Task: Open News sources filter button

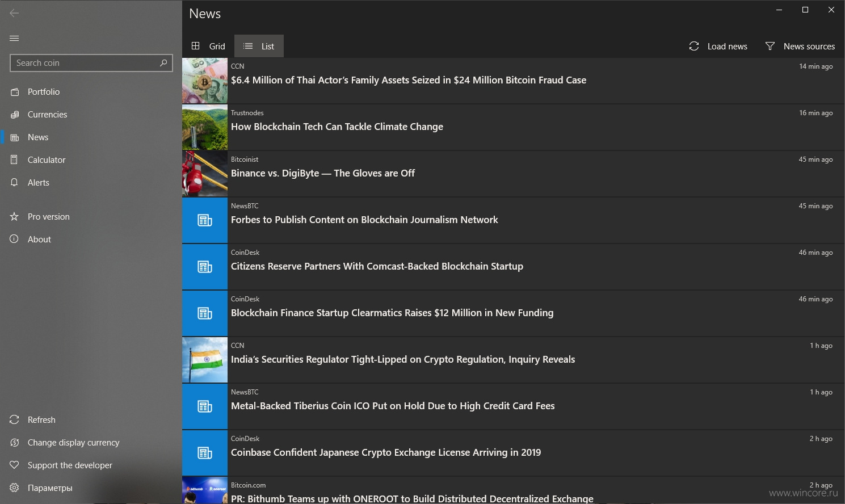Action: point(800,46)
